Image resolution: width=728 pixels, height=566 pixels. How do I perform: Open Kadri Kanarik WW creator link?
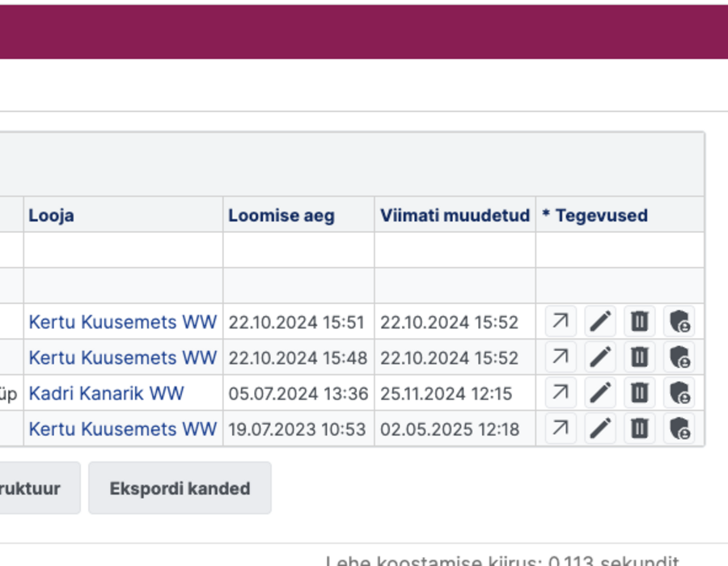[x=106, y=394]
